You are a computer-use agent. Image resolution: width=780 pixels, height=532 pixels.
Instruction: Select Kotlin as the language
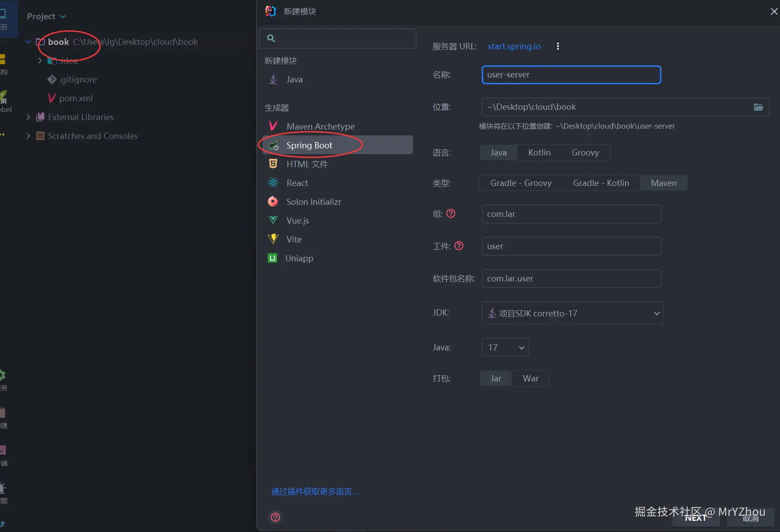pyautogui.click(x=539, y=153)
